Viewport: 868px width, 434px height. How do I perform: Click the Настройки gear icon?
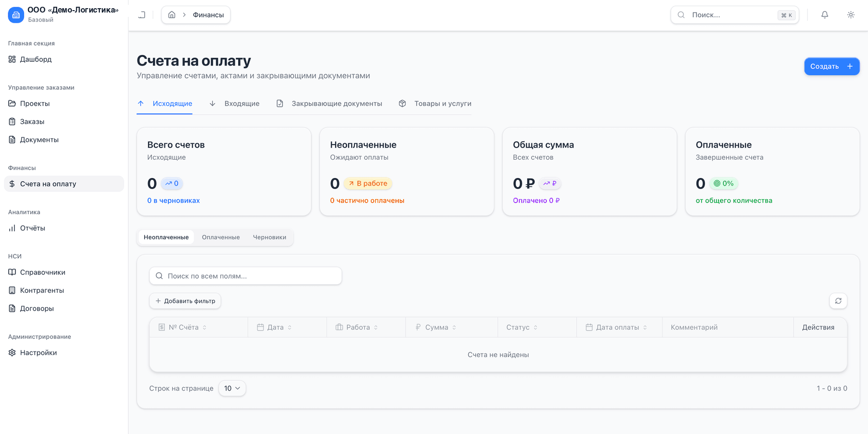point(12,353)
